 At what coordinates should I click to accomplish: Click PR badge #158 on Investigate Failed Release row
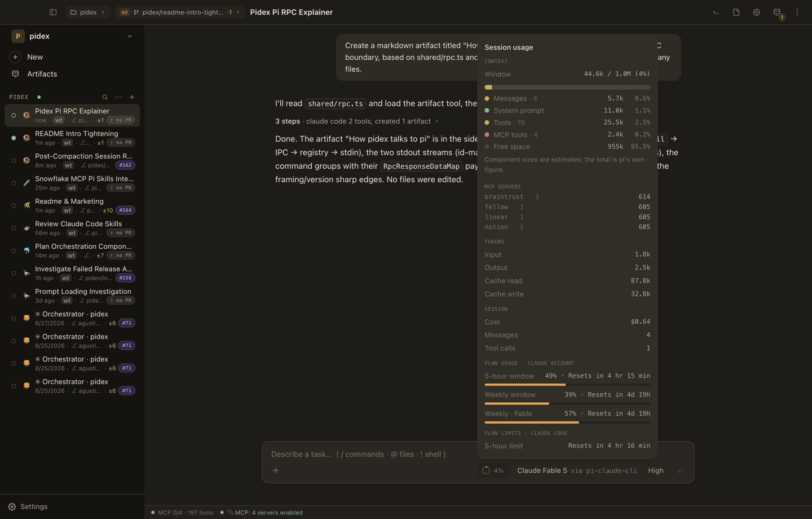[x=125, y=278]
